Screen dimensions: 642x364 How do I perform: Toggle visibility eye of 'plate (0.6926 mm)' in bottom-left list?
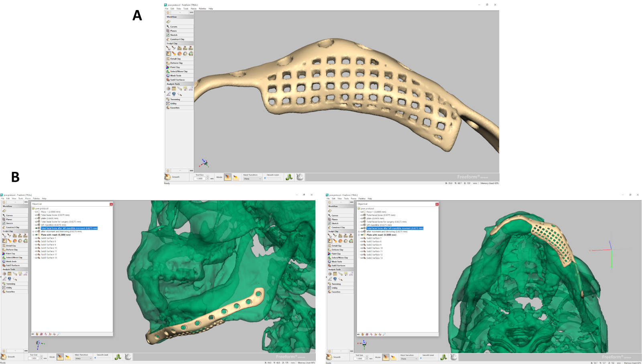point(36,218)
